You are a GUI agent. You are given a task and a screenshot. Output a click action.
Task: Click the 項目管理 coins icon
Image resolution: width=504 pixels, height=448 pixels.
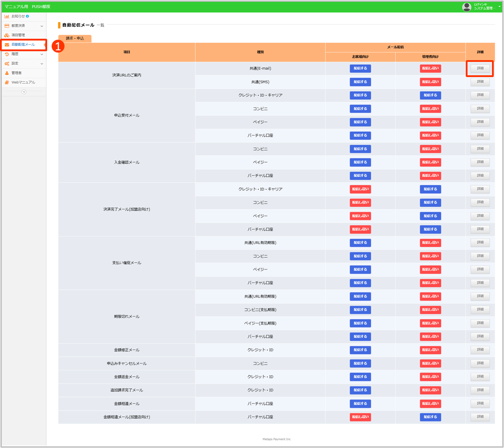(7, 35)
